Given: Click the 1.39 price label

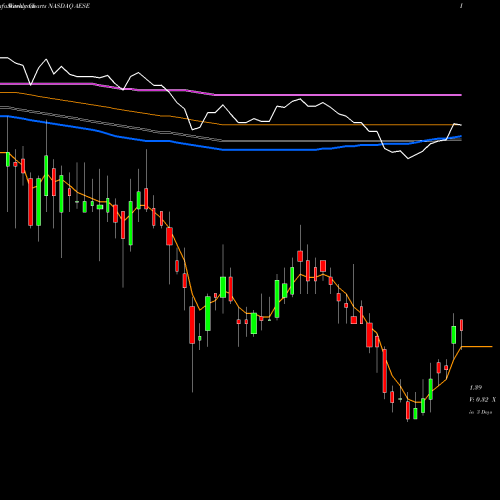Looking at the screenshot, I should 475,388.
